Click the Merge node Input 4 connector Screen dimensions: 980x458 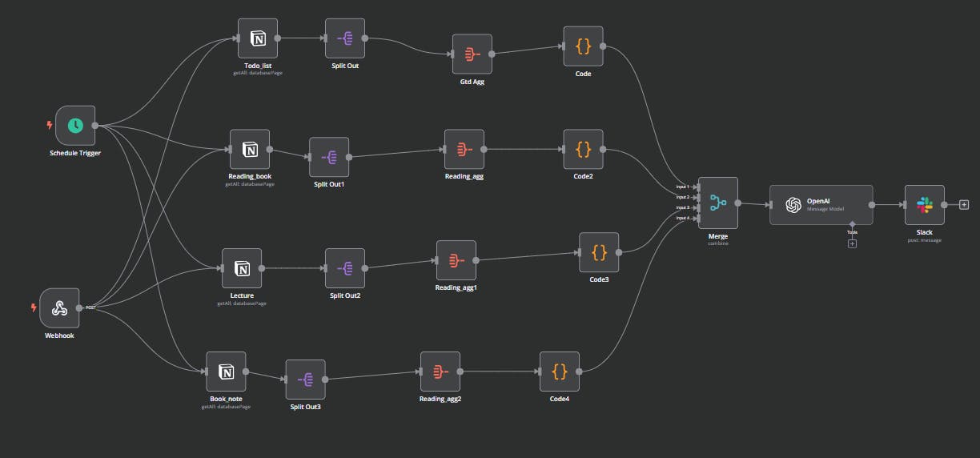coord(697,218)
